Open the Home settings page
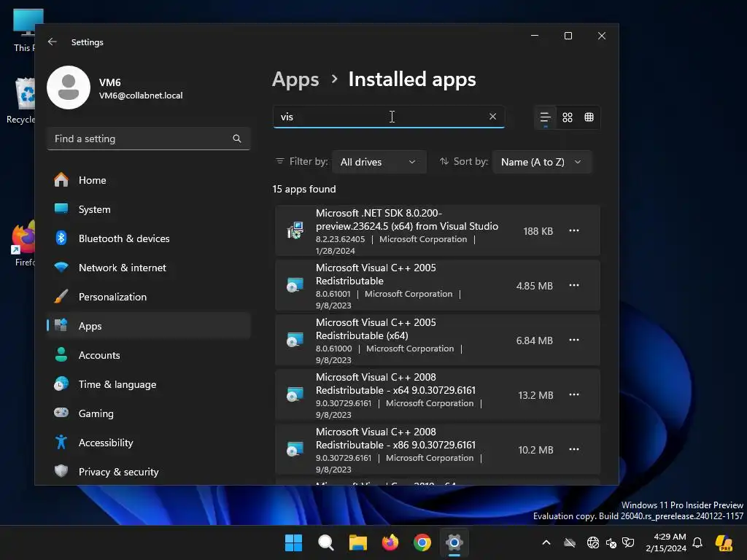 click(149, 181)
